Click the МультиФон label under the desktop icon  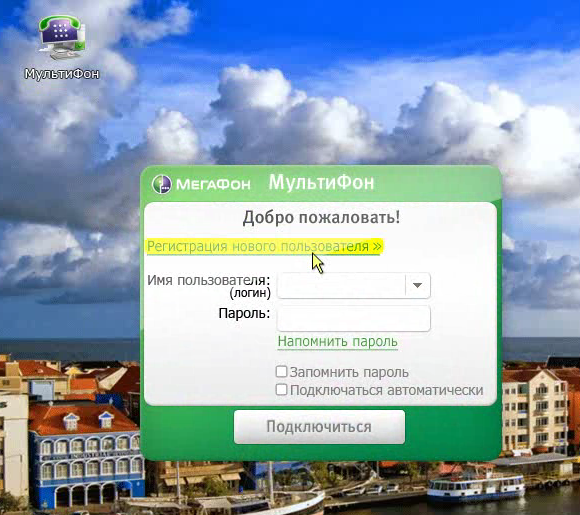click(x=62, y=74)
